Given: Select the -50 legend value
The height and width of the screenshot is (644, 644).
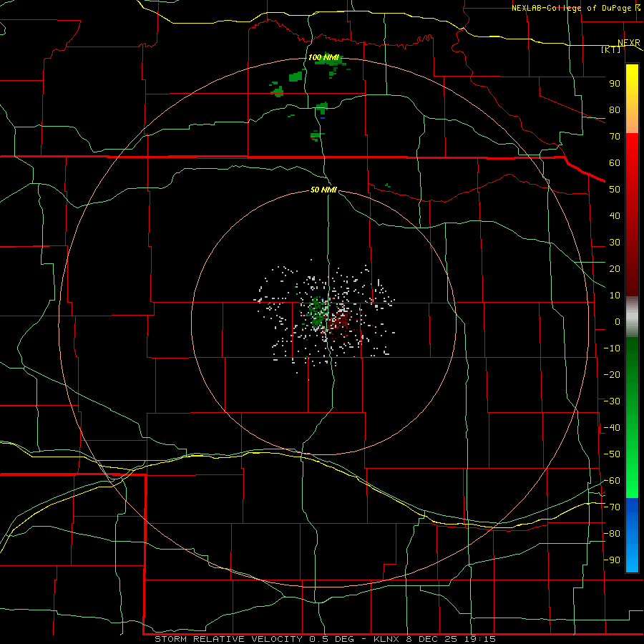Looking at the screenshot, I should pos(612,454).
